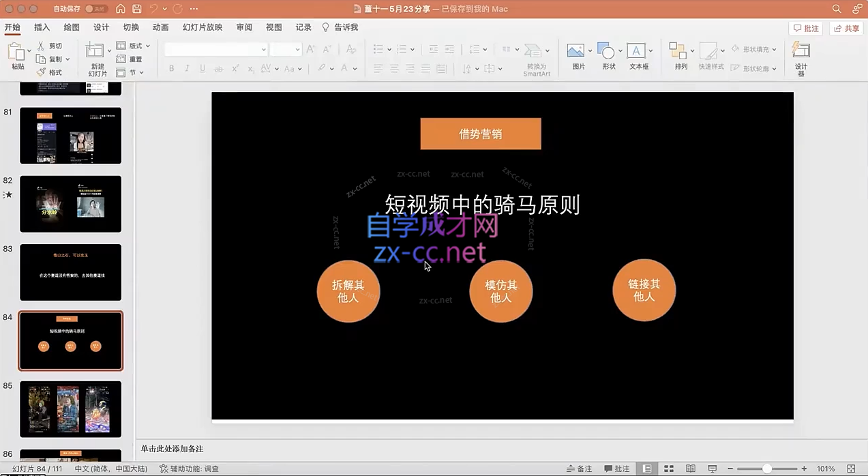Toggle Italic formatting button
The image size is (868, 476).
click(x=187, y=68)
